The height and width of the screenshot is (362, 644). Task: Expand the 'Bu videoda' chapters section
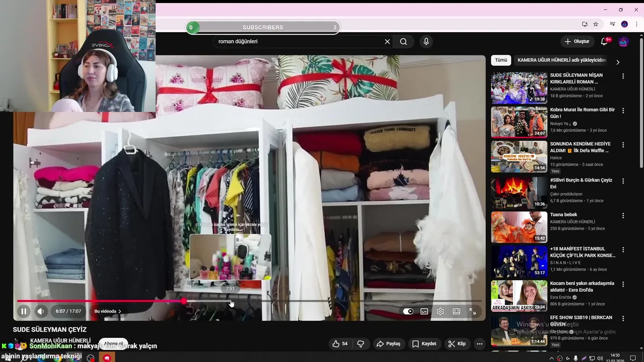(x=108, y=311)
